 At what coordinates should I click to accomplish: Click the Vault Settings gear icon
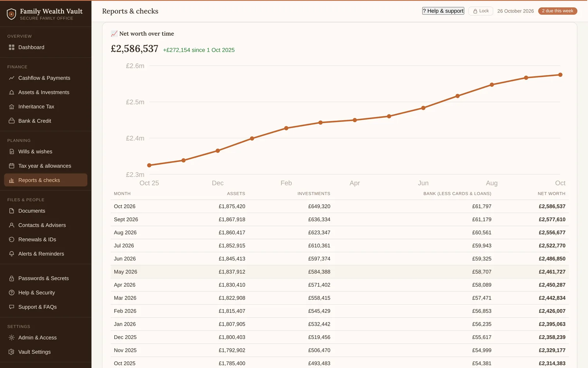pos(11,352)
